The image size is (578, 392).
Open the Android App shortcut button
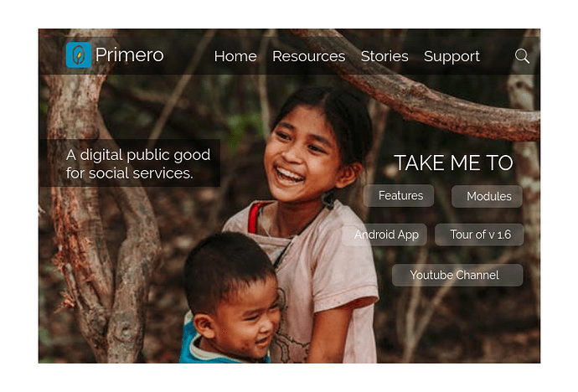tap(384, 235)
